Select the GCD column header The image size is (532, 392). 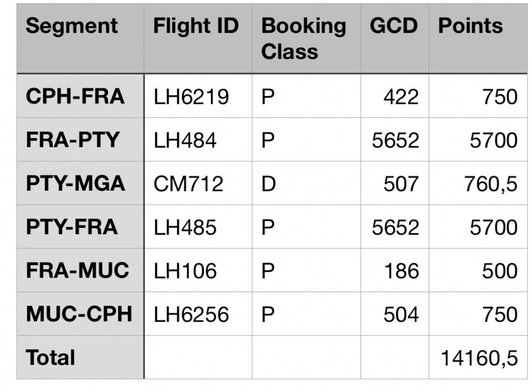394,27
